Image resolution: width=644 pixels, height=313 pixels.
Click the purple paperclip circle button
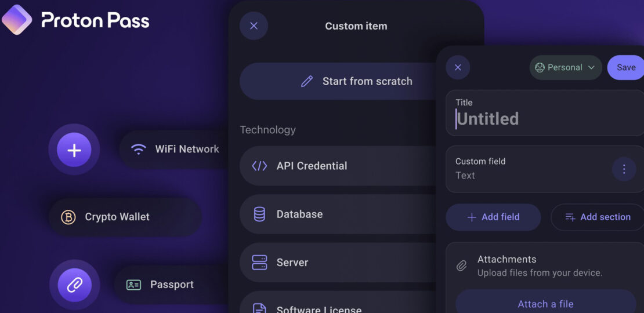pos(75,285)
